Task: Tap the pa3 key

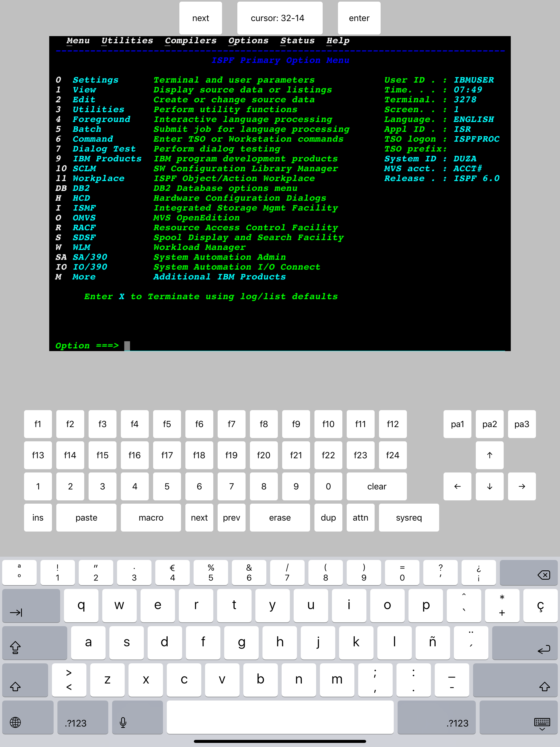Action: 521,424
